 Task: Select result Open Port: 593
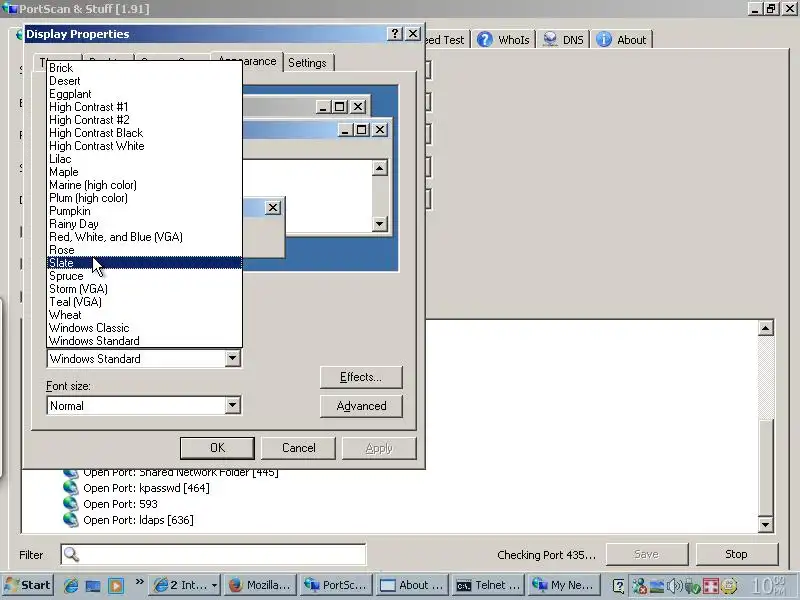point(120,504)
